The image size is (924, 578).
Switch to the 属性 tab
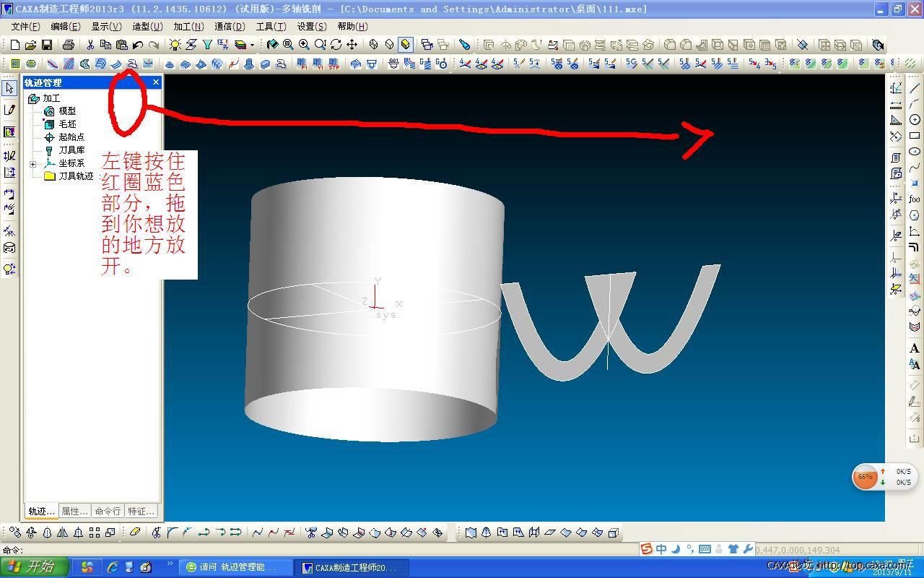pyautogui.click(x=74, y=511)
